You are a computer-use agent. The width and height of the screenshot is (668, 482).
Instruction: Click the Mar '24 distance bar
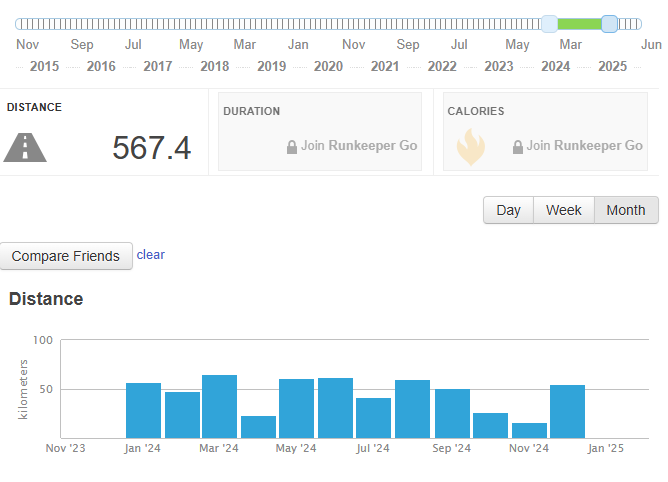point(219,407)
